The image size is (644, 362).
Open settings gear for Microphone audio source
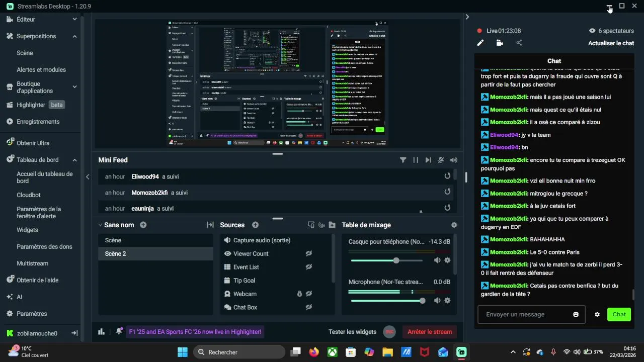click(447, 300)
